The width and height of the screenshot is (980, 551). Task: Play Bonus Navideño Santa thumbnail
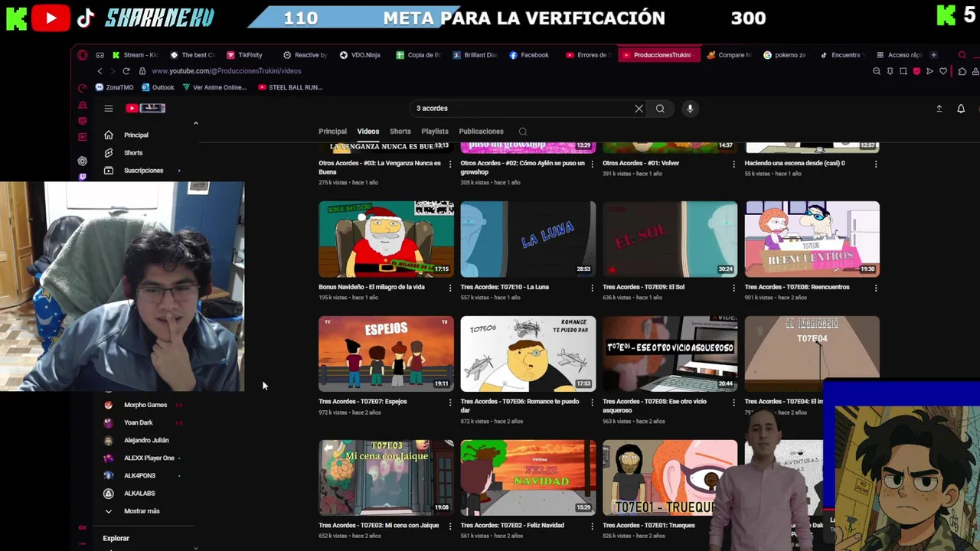[x=386, y=239]
